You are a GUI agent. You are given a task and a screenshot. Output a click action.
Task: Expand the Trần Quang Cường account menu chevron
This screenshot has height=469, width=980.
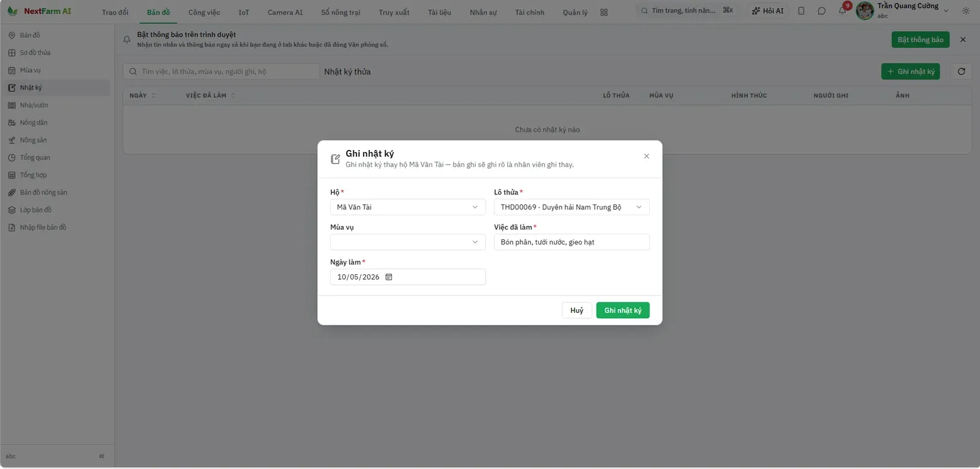click(x=946, y=11)
